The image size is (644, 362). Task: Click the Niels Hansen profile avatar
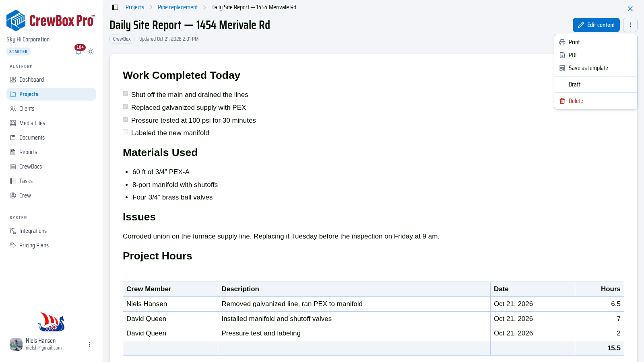pos(16,344)
